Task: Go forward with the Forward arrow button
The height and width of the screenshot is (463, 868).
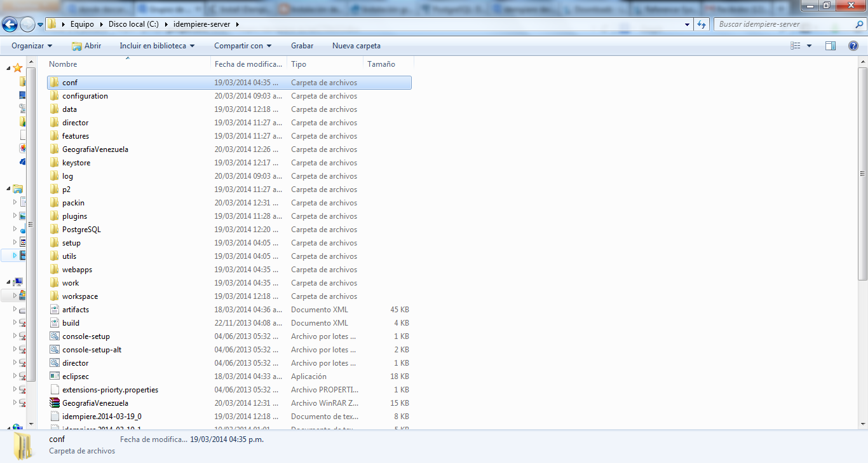Action: [x=28, y=25]
